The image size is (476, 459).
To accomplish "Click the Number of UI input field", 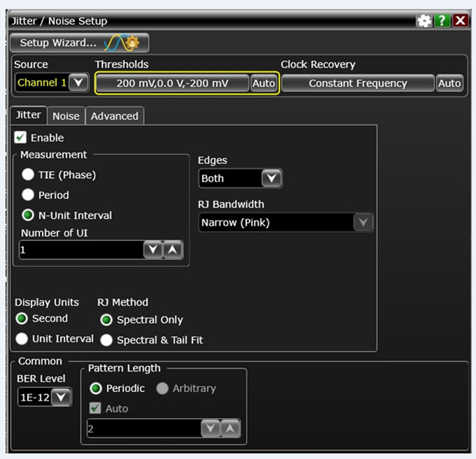I will click(80, 250).
